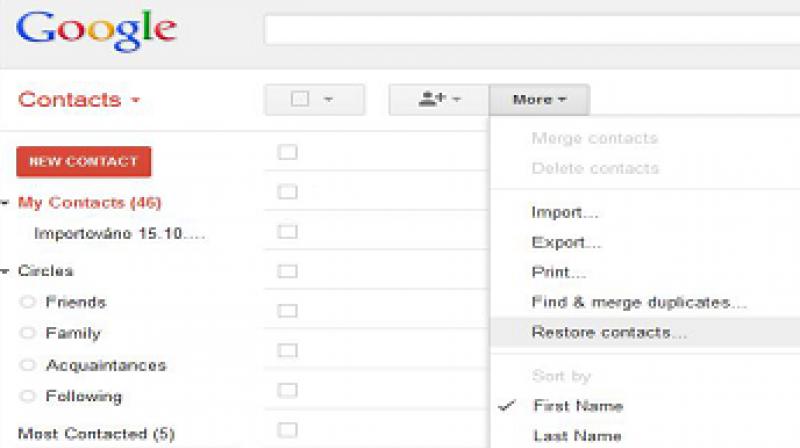Click into the Google search field
The height and width of the screenshot is (448, 800).
532,31
